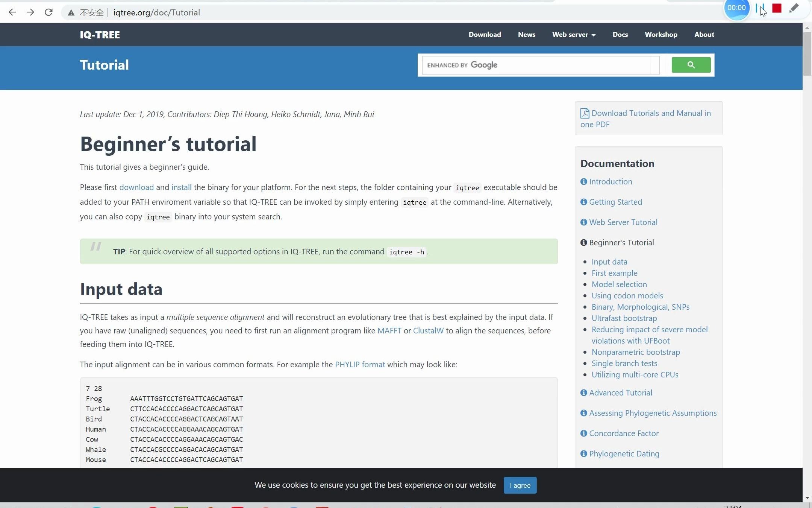Open the News nav item
The image size is (812, 508).
coord(526,35)
